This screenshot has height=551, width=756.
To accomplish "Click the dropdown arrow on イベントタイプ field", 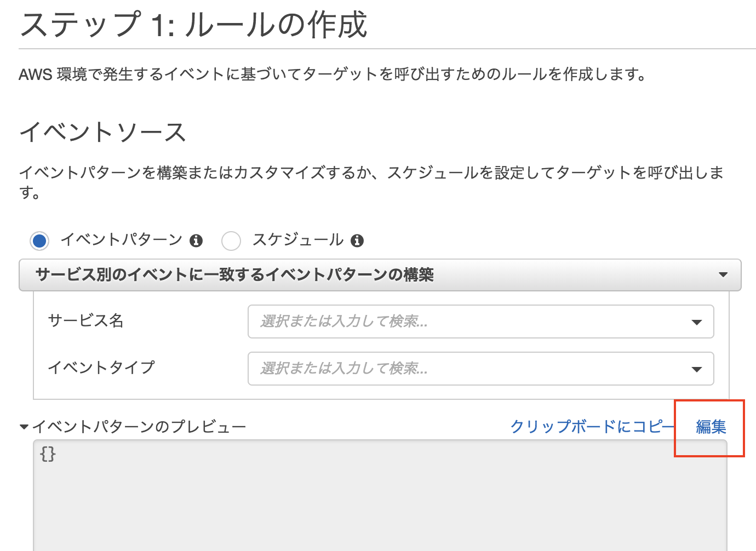I will (697, 369).
